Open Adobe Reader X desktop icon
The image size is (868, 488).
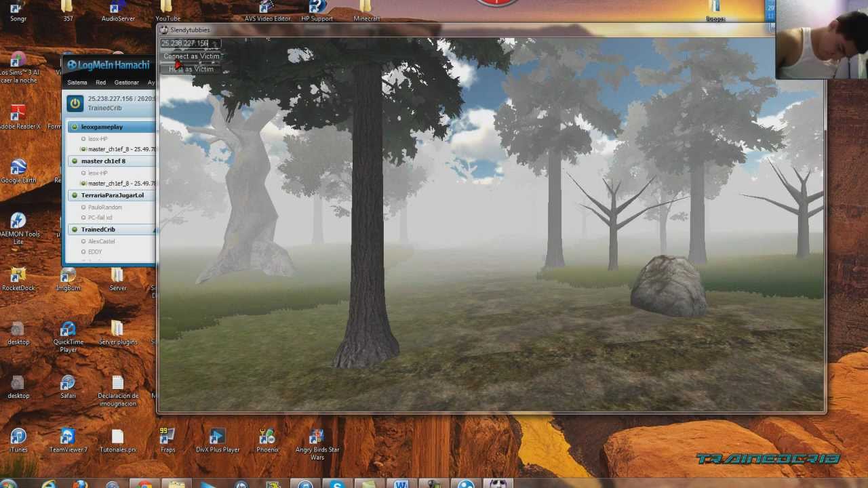pos(18,117)
